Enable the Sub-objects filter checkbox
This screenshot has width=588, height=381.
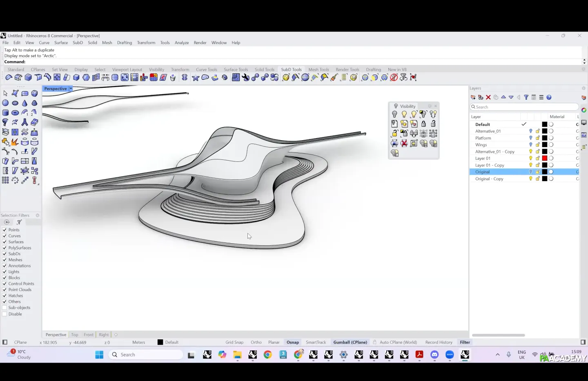click(4, 308)
